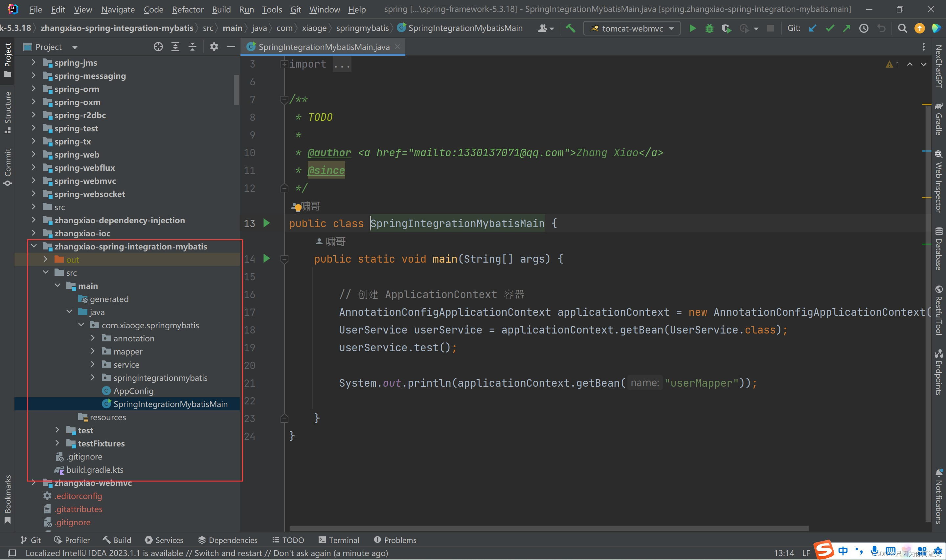The image size is (946, 560).
Task: Click the intention lightbulb icon
Action: pos(298,208)
